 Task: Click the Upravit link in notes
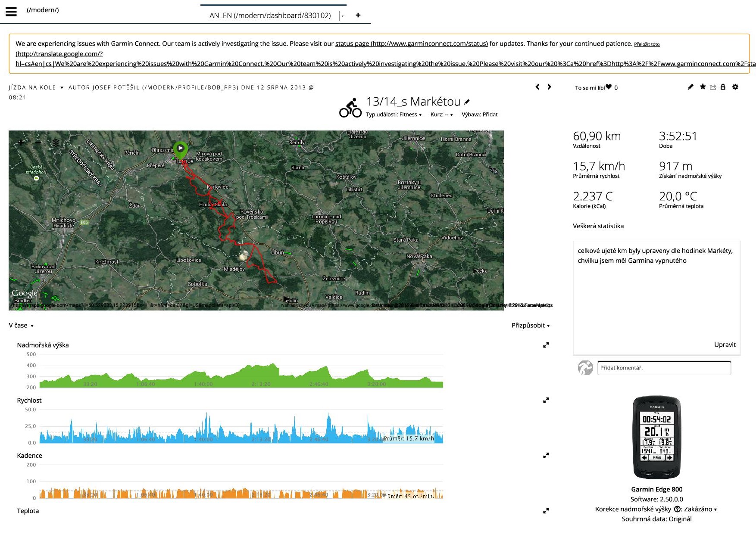coord(725,345)
